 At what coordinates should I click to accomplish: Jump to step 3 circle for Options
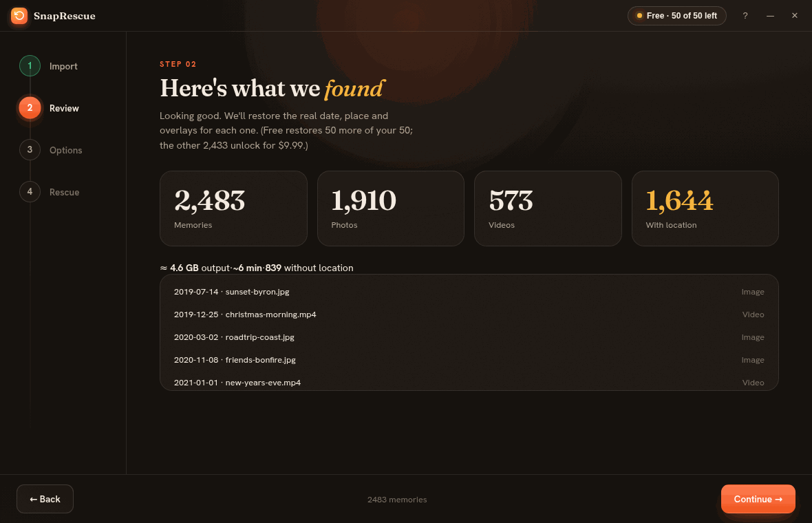pyautogui.click(x=30, y=149)
